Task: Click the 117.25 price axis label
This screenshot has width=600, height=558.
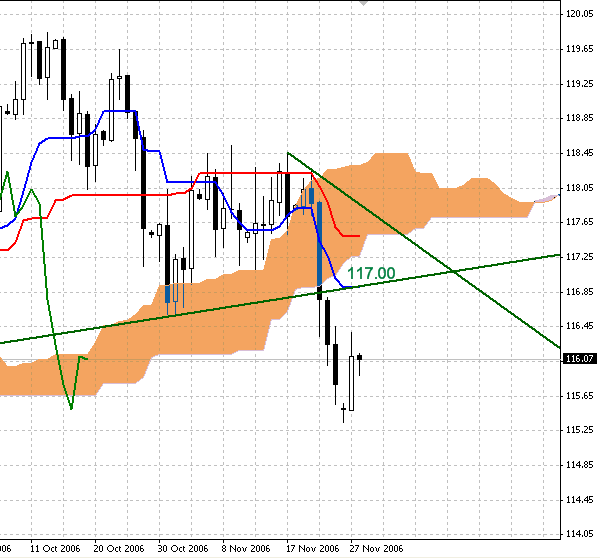Action: click(580, 257)
